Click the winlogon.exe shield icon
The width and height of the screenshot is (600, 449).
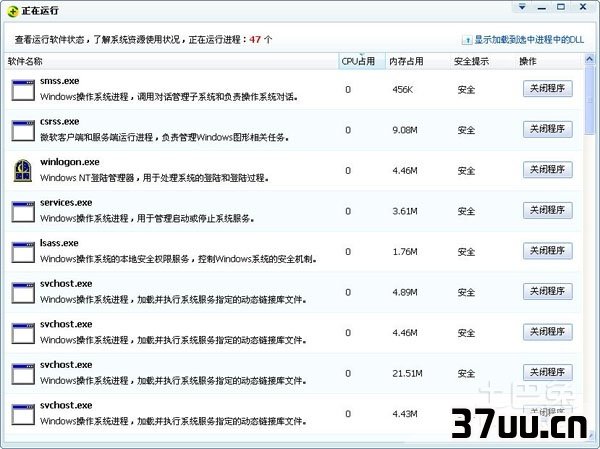pyautogui.click(x=23, y=170)
